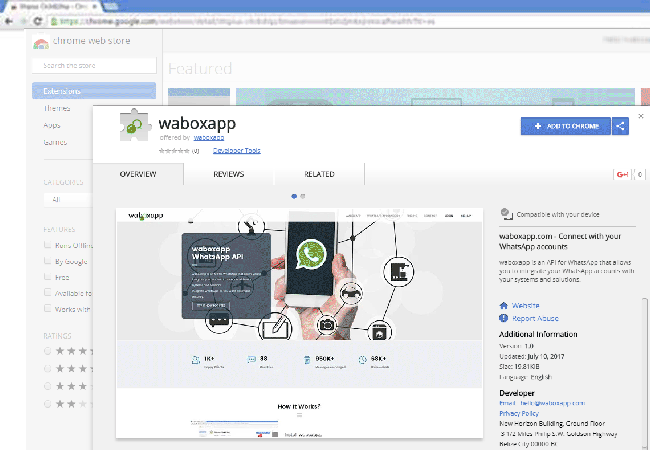Reload the page with refresh icon
This screenshot has height=450, width=650.
38,21
